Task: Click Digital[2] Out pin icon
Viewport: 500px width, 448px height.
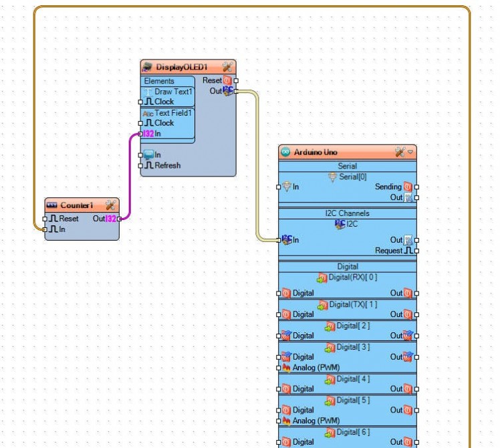Action: (x=408, y=336)
